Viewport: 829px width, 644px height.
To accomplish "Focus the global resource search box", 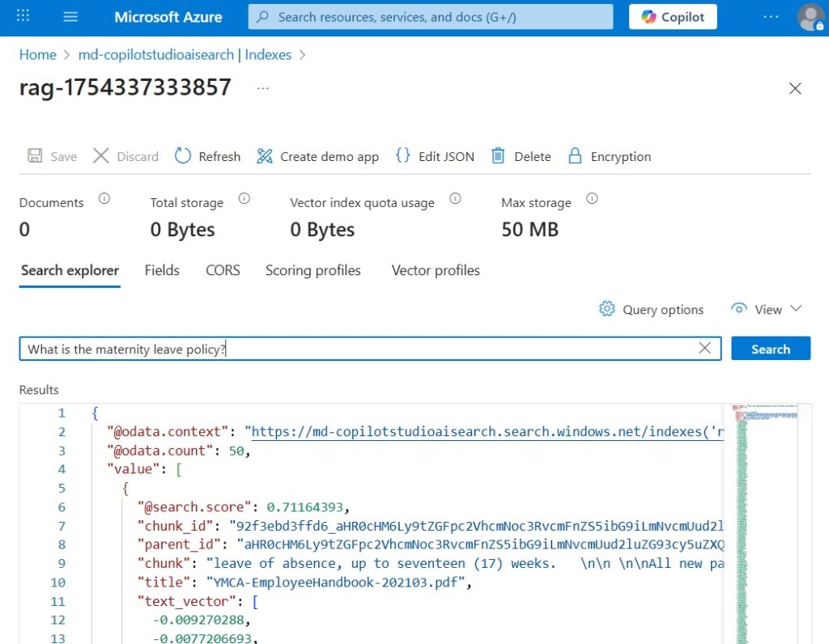I will click(x=431, y=17).
